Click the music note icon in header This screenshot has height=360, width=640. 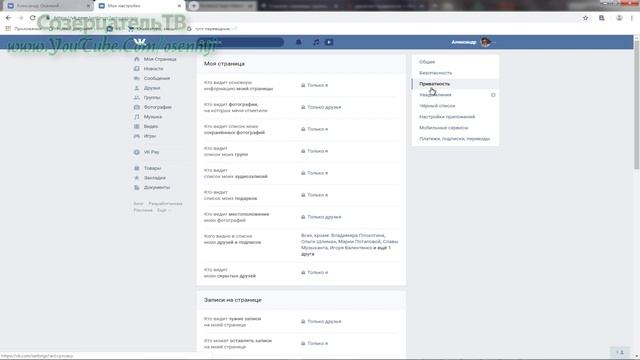coord(316,42)
